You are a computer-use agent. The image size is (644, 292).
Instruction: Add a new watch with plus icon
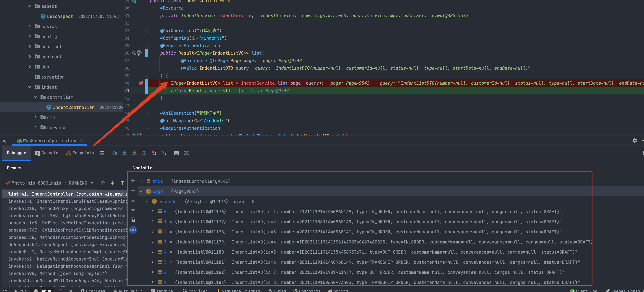pyautogui.click(x=133, y=181)
